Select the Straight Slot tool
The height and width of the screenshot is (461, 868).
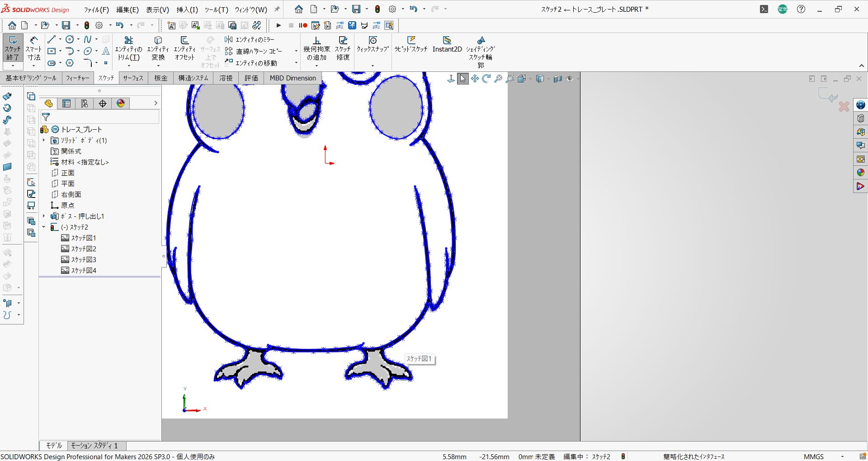[x=52, y=63]
